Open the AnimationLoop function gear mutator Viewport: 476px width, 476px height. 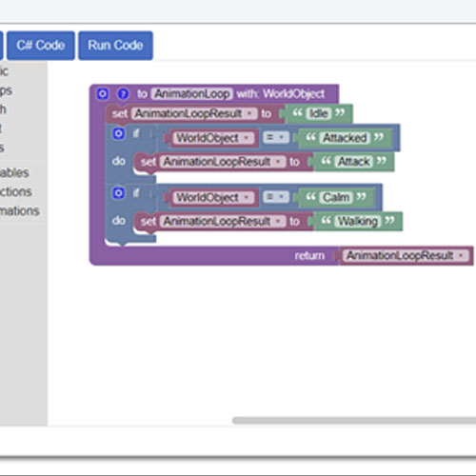(x=102, y=94)
